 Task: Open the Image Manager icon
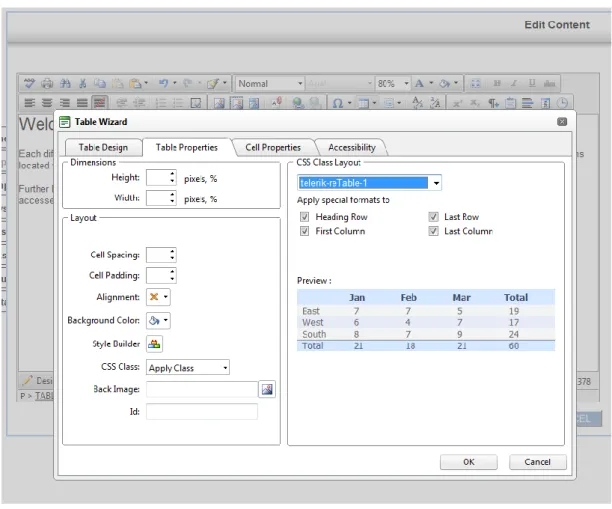(219, 103)
